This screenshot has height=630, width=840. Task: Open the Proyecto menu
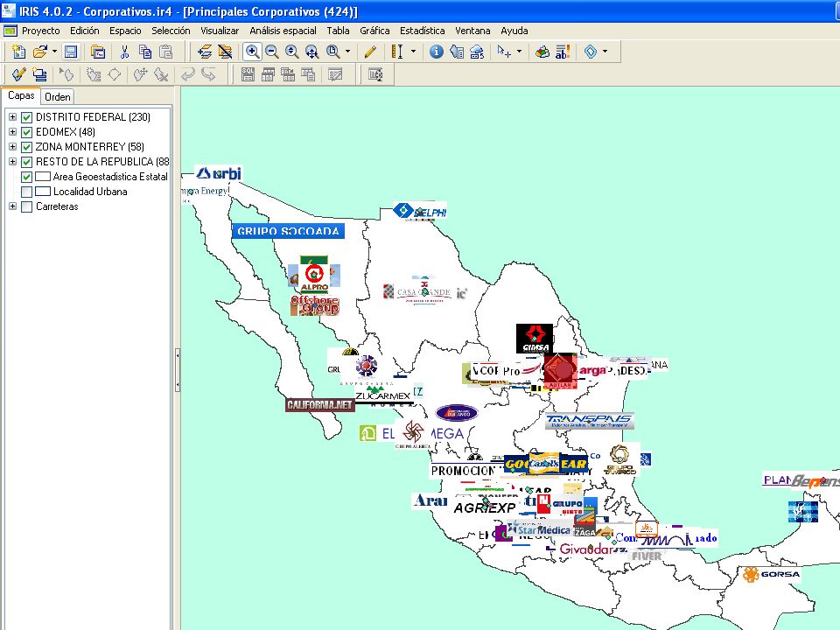(41, 31)
